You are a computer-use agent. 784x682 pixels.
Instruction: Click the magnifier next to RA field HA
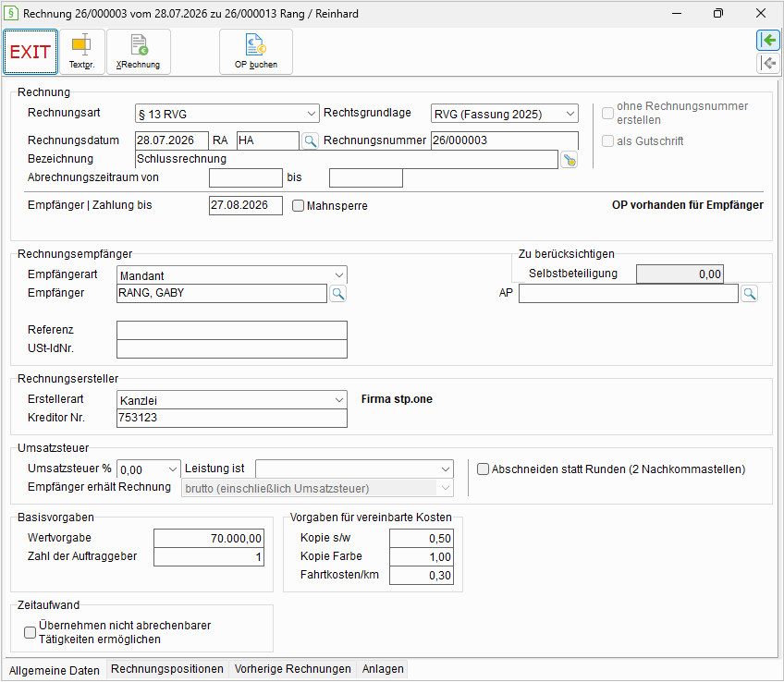pyautogui.click(x=311, y=140)
